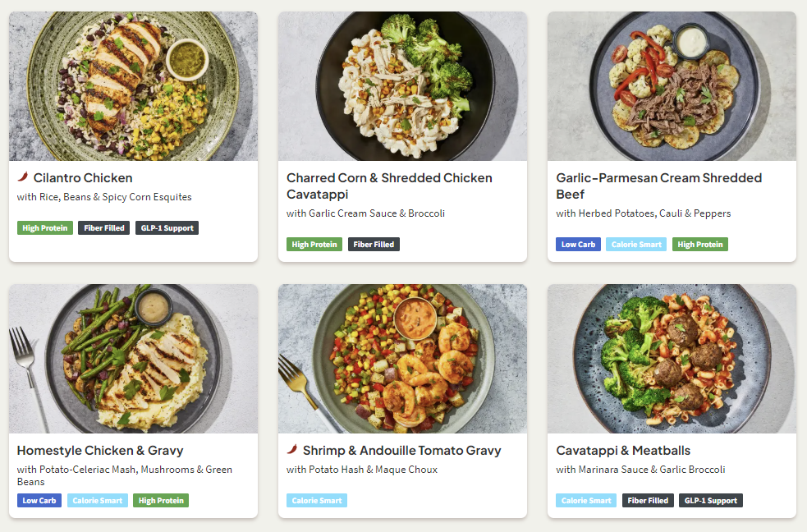Select the Garlic-Parmesan Cream Shredded Beef image

(x=672, y=86)
